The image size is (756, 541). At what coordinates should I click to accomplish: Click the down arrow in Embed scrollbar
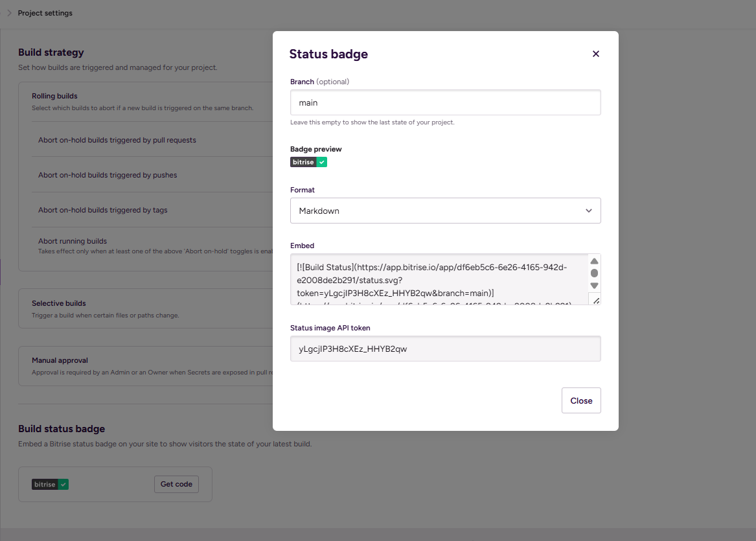click(594, 286)
